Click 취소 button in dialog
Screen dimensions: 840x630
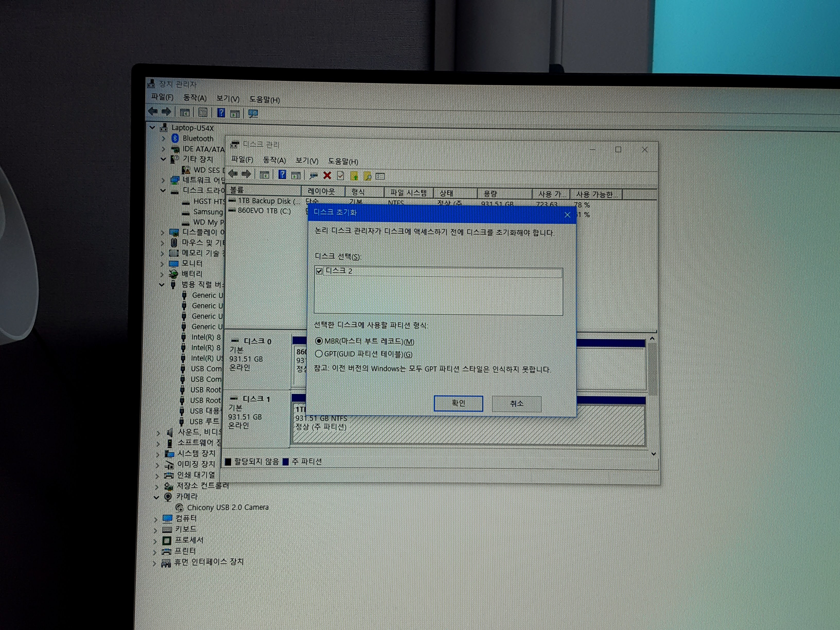pyautogui.click(x=517, y=404)
